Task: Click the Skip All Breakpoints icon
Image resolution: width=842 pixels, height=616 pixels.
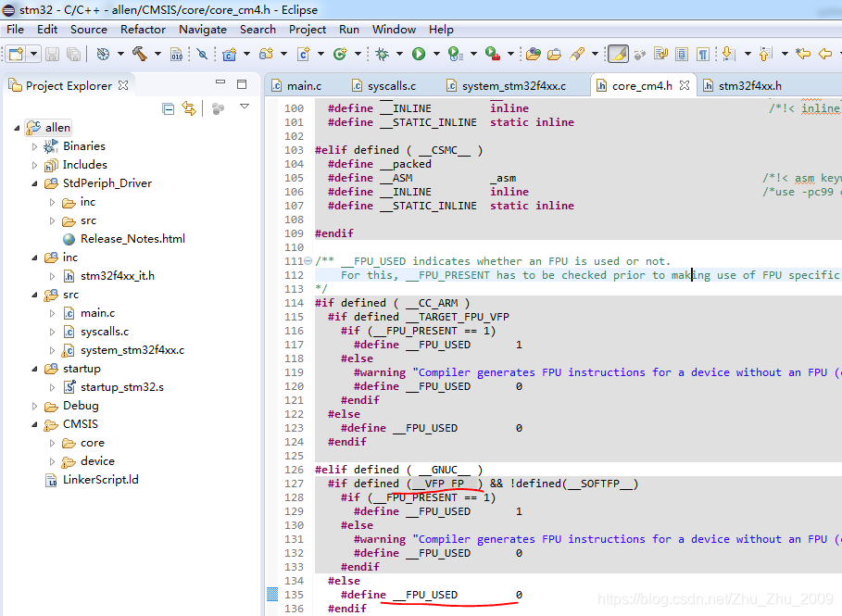Action: pos(202,54)
